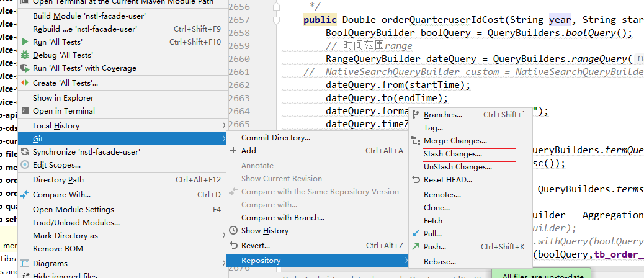
Task: Click the Show History clock icon
Action: click(x=234, y=231)
